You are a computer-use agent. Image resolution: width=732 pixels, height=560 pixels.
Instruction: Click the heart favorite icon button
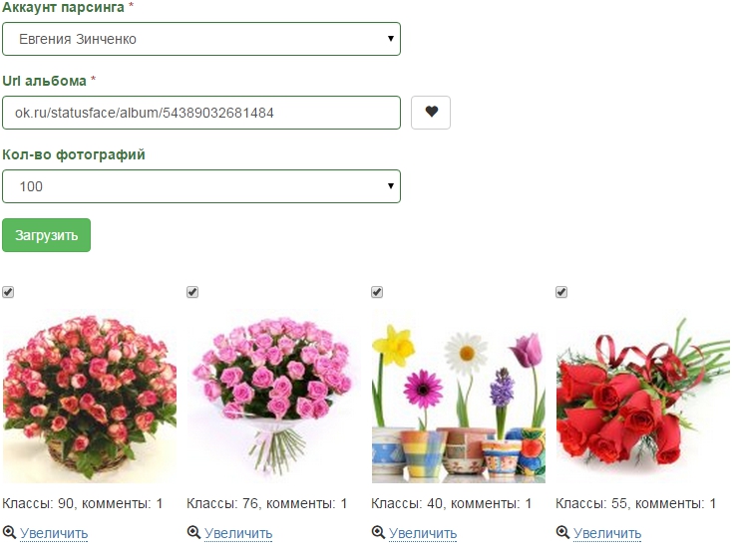click(431, 113)
